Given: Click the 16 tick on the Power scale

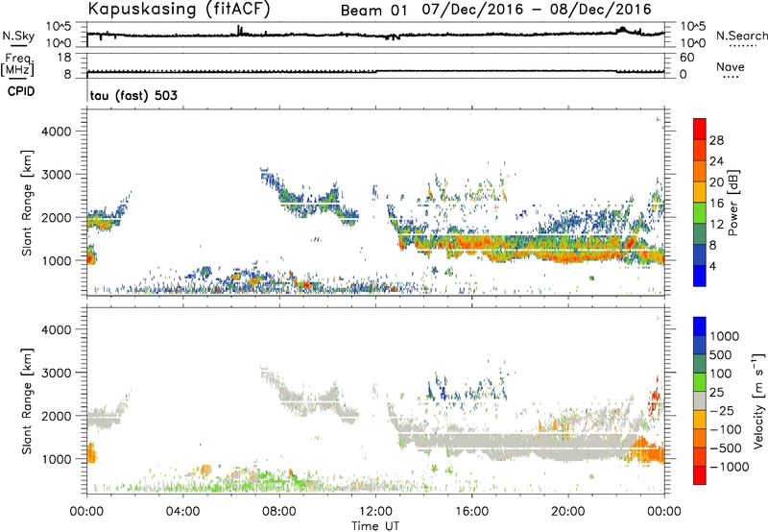Looking at the screenshot, I should point(716,204).
